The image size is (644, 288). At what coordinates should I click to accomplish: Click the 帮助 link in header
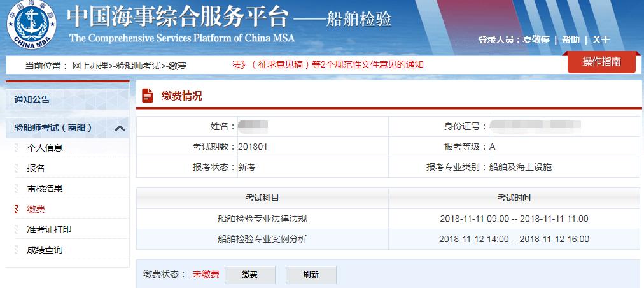571,40
